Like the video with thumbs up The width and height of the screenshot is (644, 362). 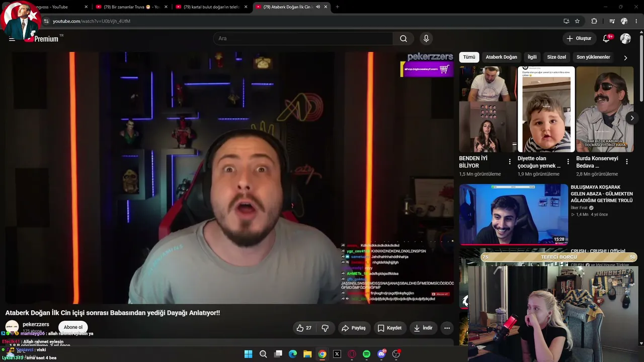(x=304, y=328)
